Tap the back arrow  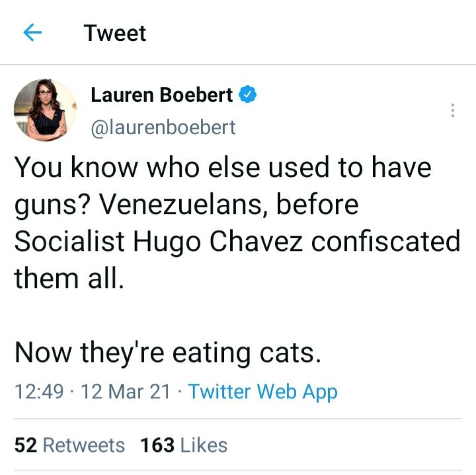coord(32,32)
